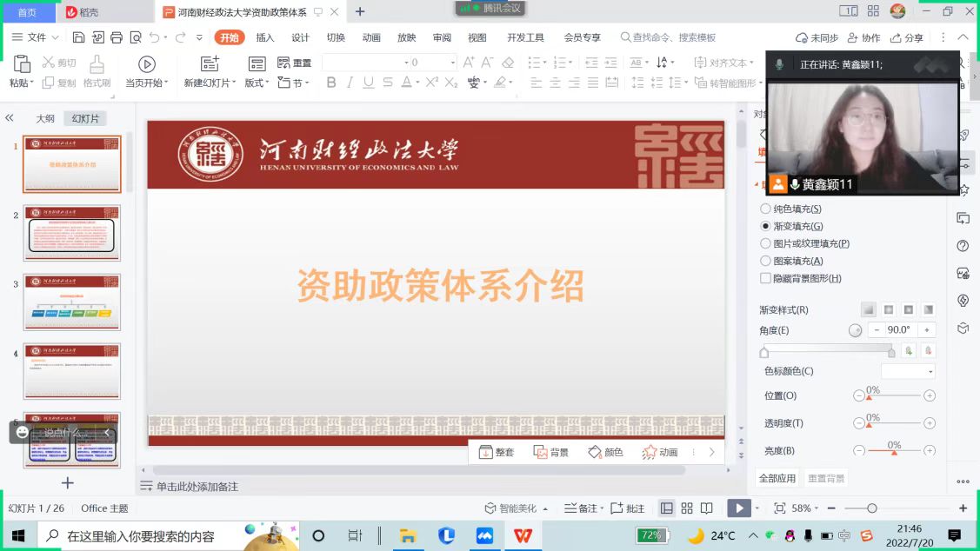Open the 色标颜色 color dropdown
The width and height of the screenshot is (980, 551).
908,371
